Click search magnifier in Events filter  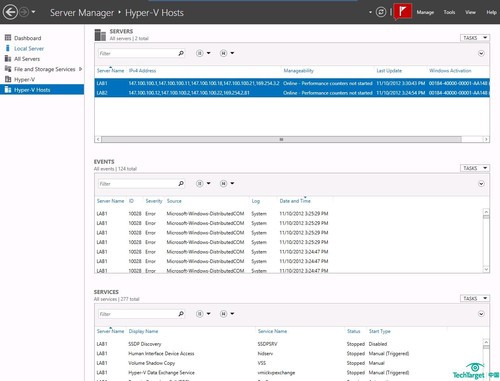[181, 183]
